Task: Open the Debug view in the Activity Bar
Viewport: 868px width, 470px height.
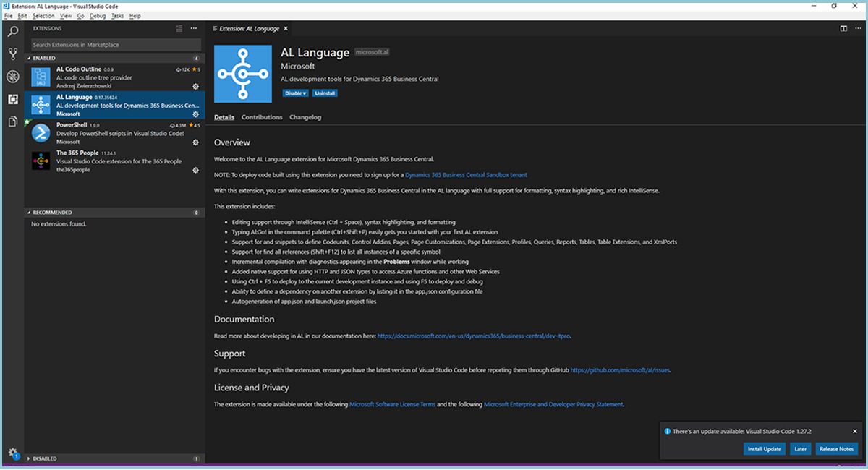Action: [12, 75]
